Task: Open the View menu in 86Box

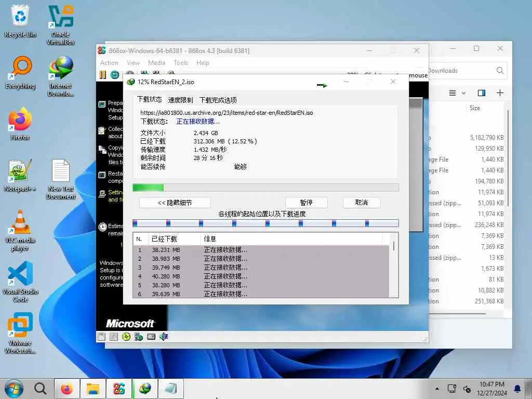Action: click(134, 63)
